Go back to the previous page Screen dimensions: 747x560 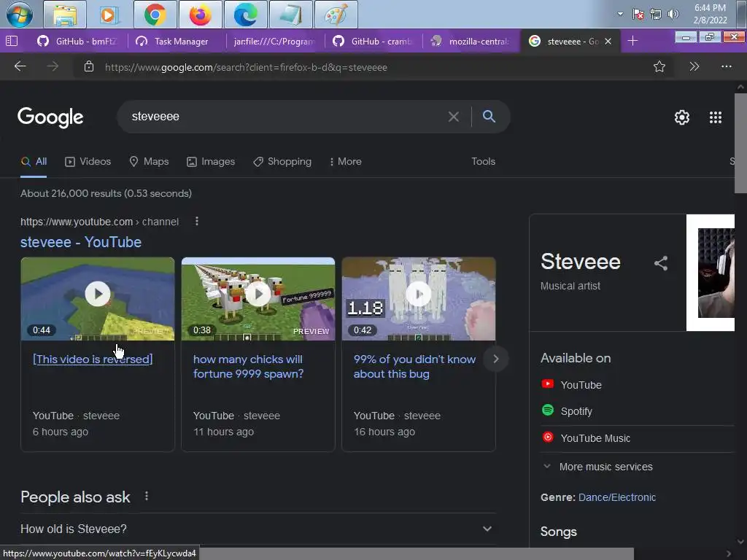20,66
